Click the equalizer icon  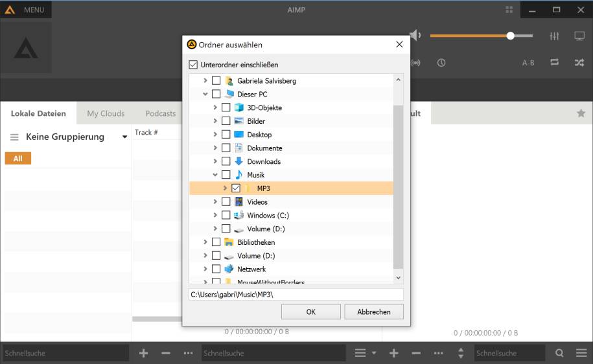coord(554,36)
